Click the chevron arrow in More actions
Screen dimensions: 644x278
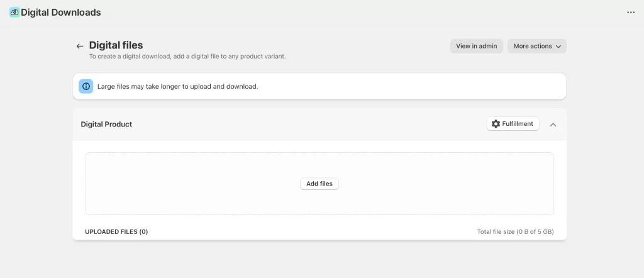click(558, 47)
